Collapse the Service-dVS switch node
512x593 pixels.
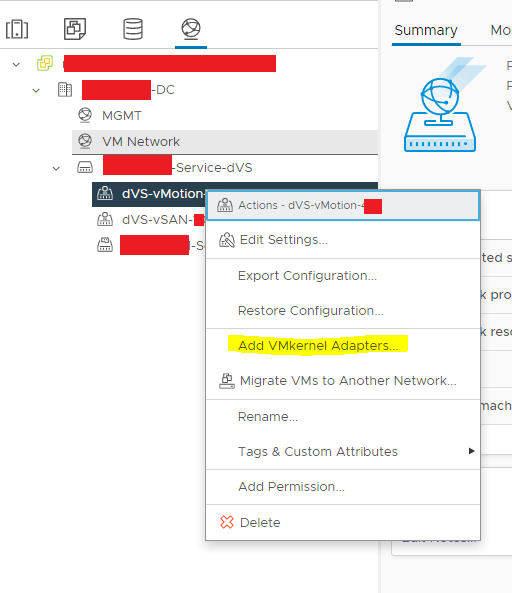[56, 168]
